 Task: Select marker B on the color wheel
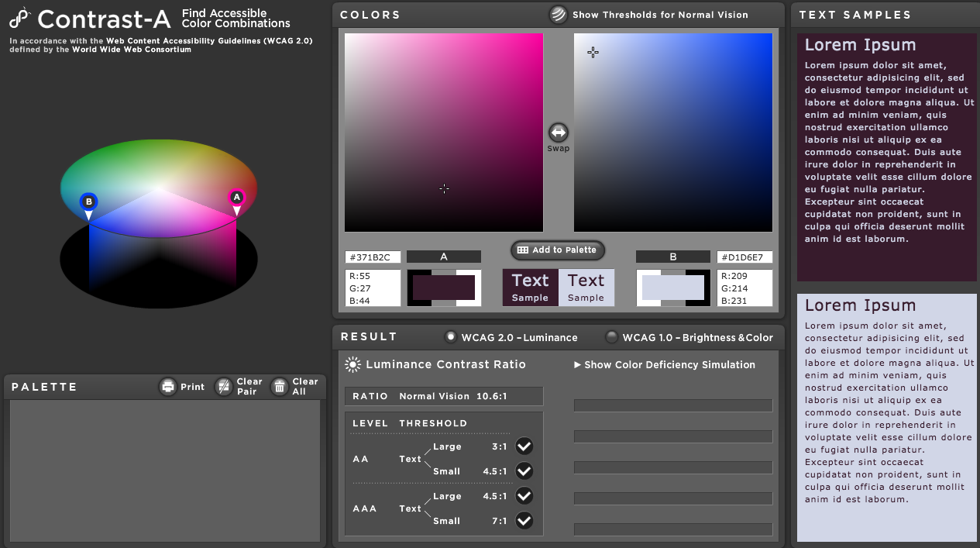pyautogui.click(x=89, y=202)
